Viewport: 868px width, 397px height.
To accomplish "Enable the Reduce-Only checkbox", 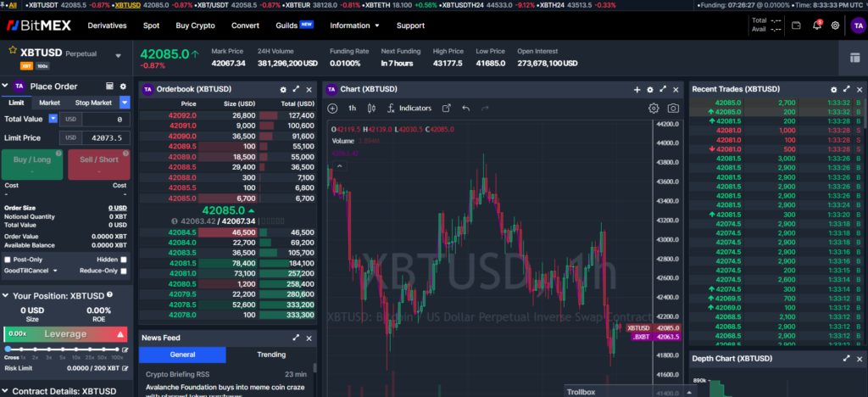I will click(124, 271).
